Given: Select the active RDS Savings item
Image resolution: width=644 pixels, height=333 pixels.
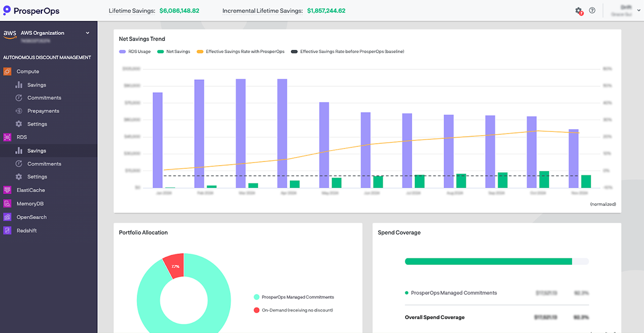Looking at the screenshot, I should (48, 151).
